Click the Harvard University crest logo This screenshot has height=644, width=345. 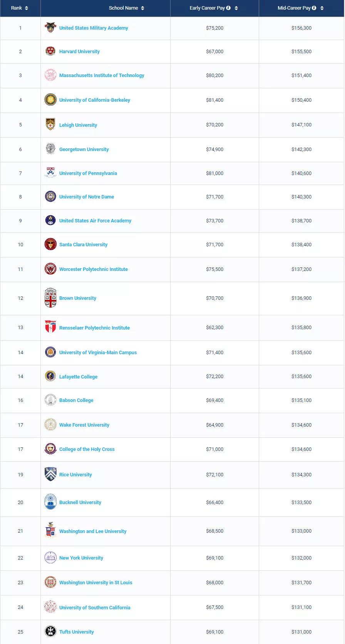(x=50, y=51)
